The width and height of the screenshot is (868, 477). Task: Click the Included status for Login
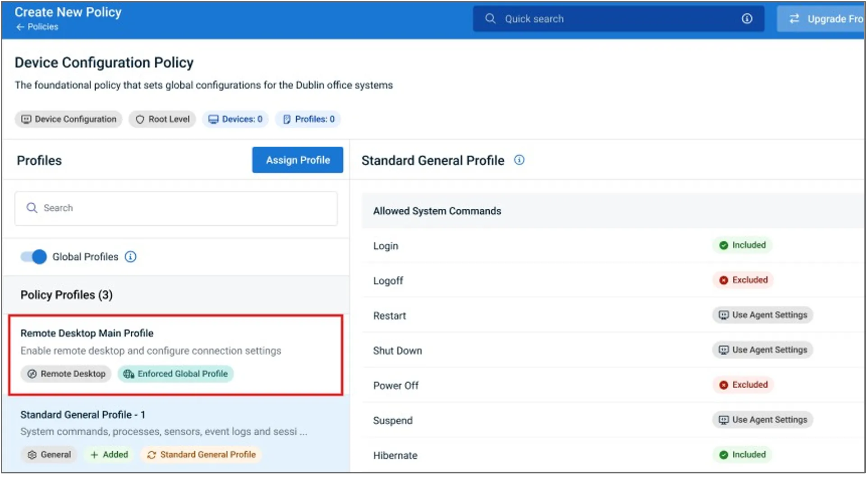click(743, 245)
